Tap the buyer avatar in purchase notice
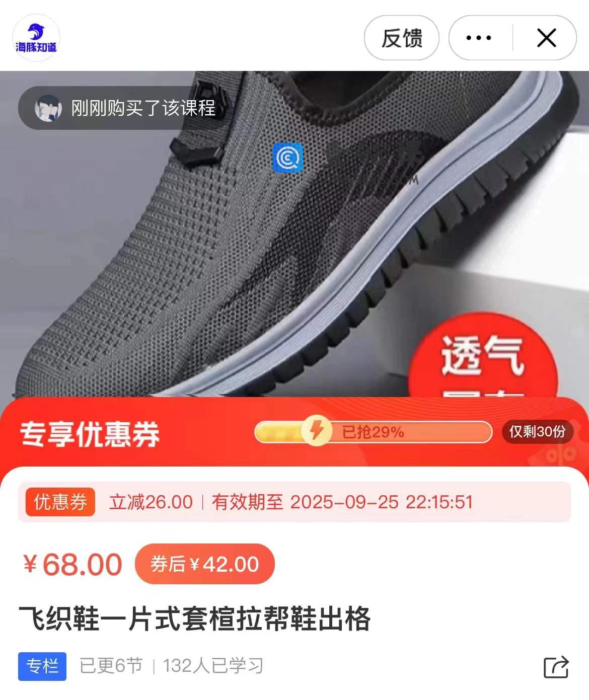The height and width of the screenshot is (700, 589). (48, 108)
